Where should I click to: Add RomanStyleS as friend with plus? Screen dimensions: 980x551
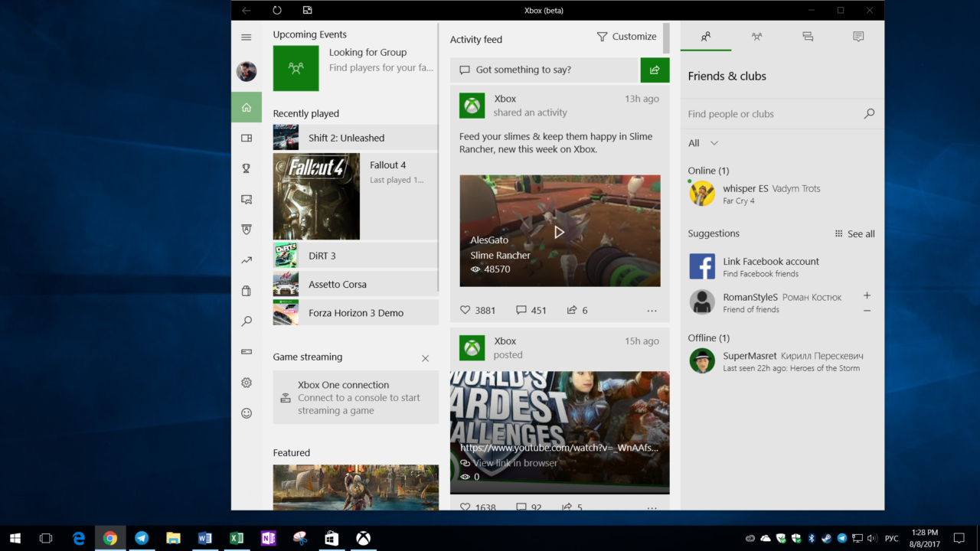(x=867, y=295)
